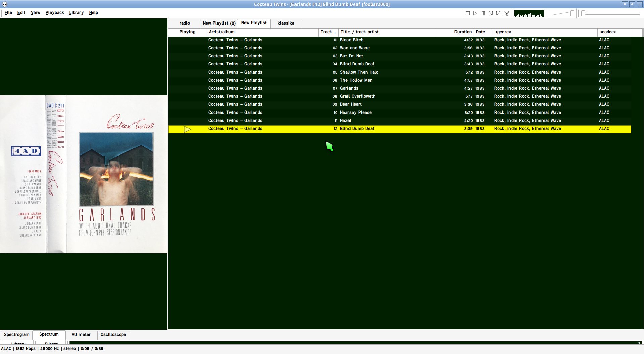Open the Oscilloscope visualization tab
The height and width of the screenshot is (354, 644).
point(113,335)
